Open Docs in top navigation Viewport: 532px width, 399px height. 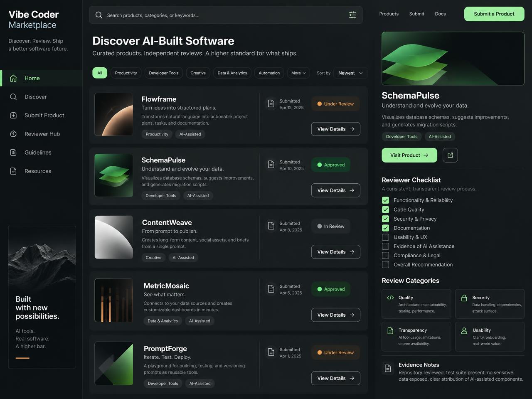440,14
